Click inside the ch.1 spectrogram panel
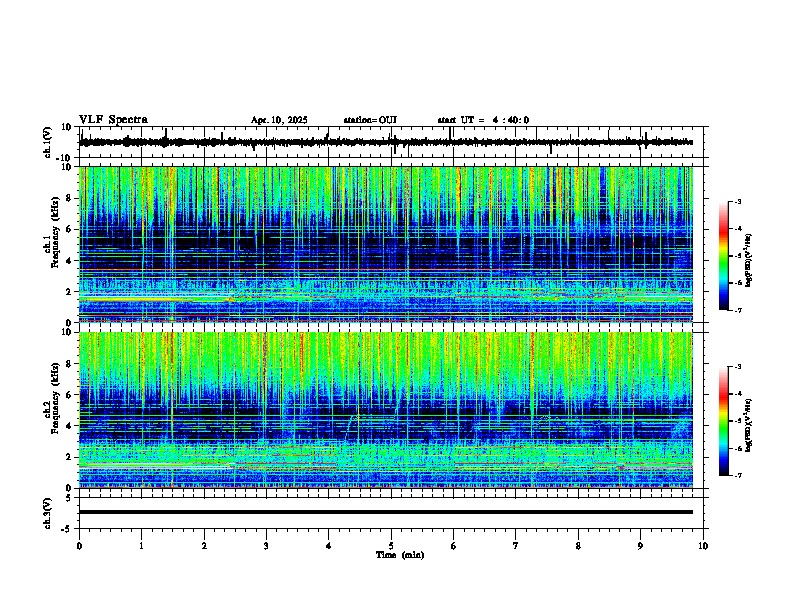Image resolution: width=792 pixels, height=612 pixels. tap(386, 244)
